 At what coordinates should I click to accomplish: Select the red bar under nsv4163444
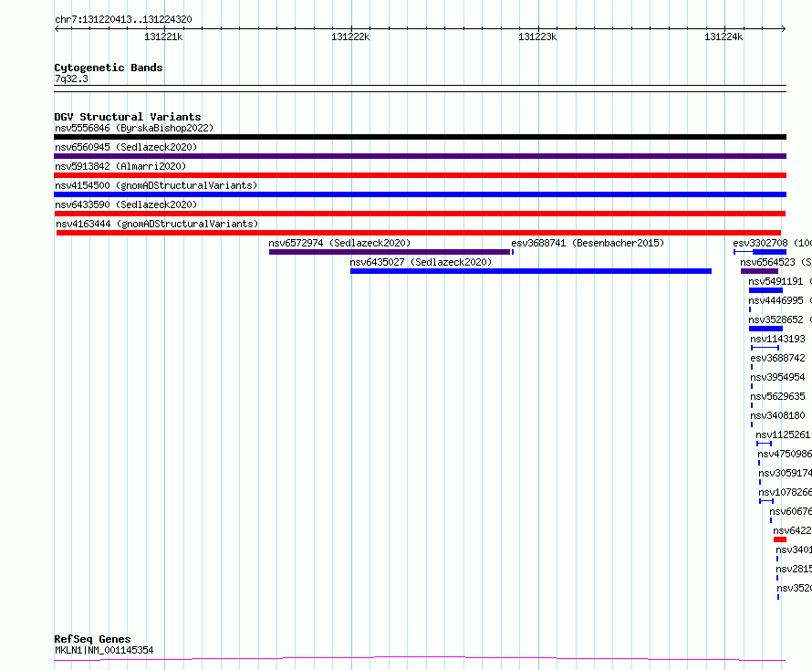(x=419, y=233)
